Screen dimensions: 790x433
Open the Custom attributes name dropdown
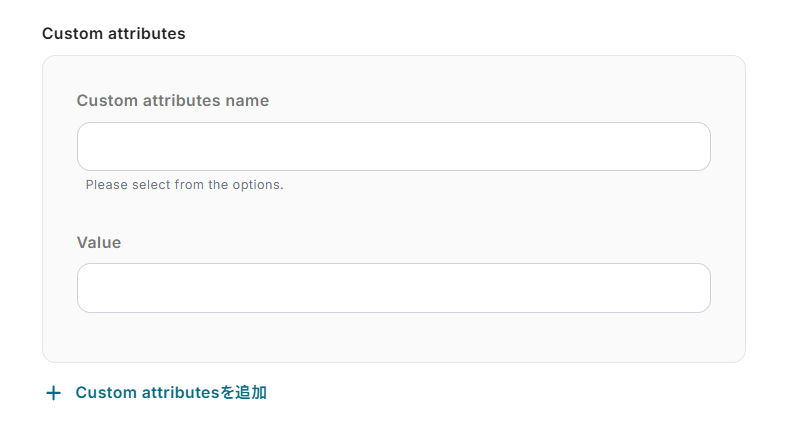point(393,147)
